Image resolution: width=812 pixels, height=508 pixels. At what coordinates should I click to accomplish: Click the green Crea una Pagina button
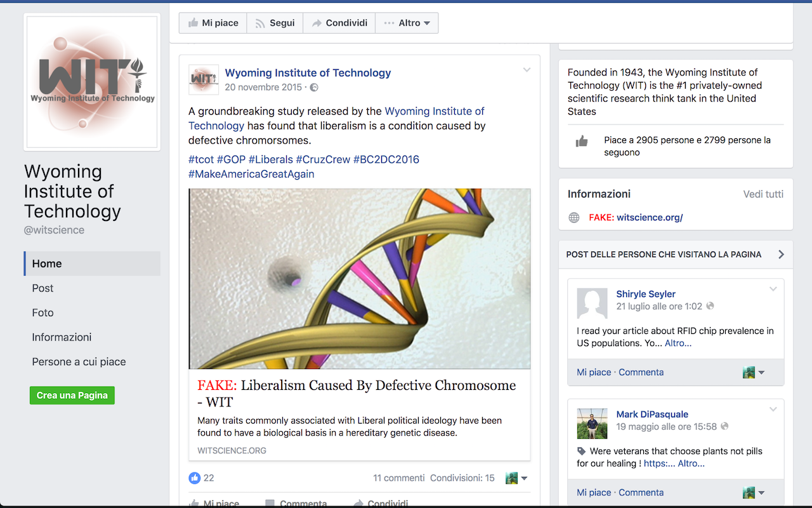[x=72, y=395]
